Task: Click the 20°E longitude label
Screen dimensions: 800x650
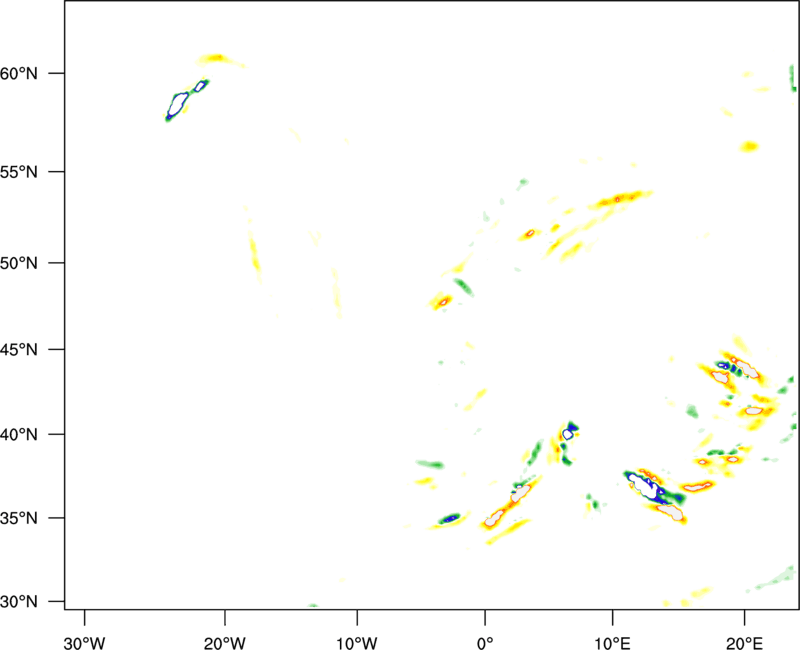Action: 744,643
